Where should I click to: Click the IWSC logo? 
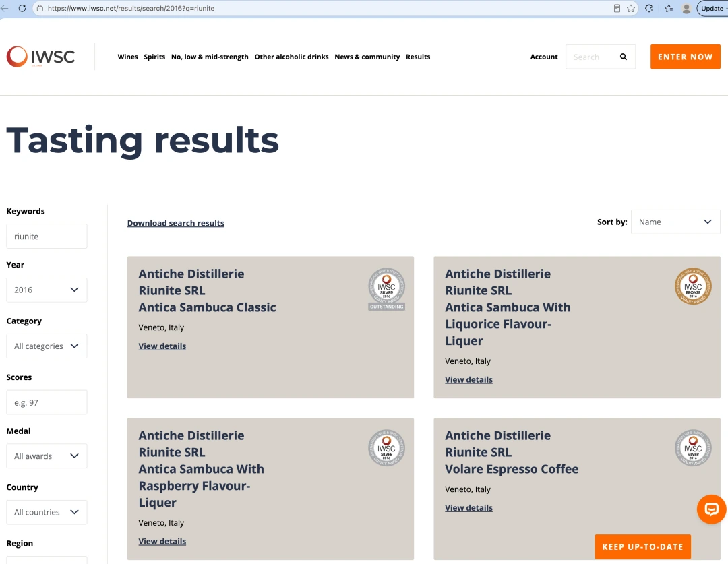[40, 57]
